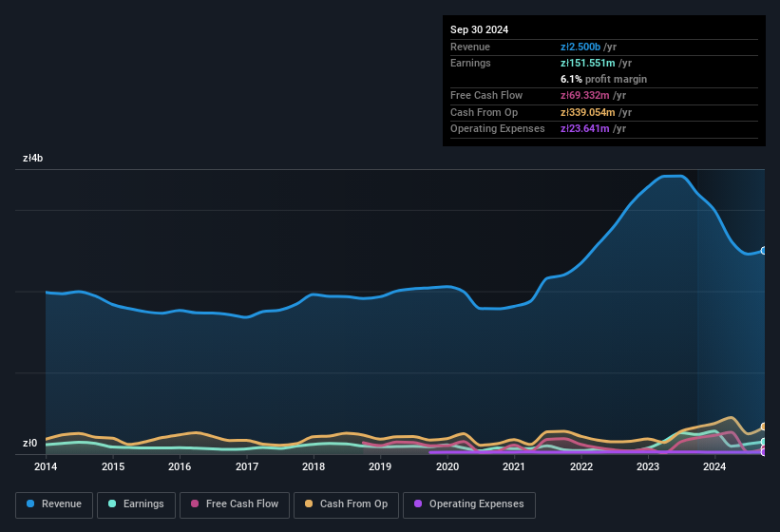Click the 6.1% profit margin text
Screen dimensions: 780x532
click(x=603, y=79)
